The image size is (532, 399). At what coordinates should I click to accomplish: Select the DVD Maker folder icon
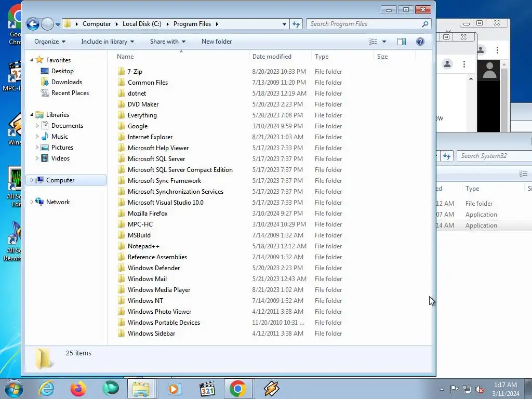[x=121, y=104]
